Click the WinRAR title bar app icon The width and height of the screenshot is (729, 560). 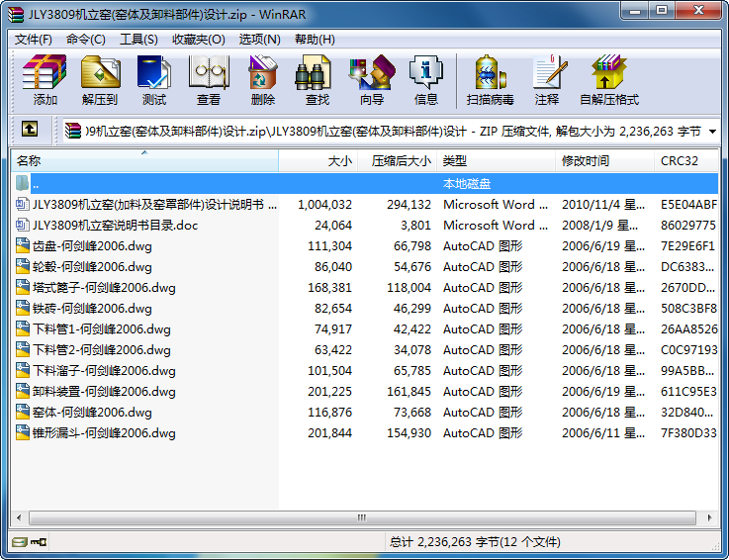tap(16, 15)
